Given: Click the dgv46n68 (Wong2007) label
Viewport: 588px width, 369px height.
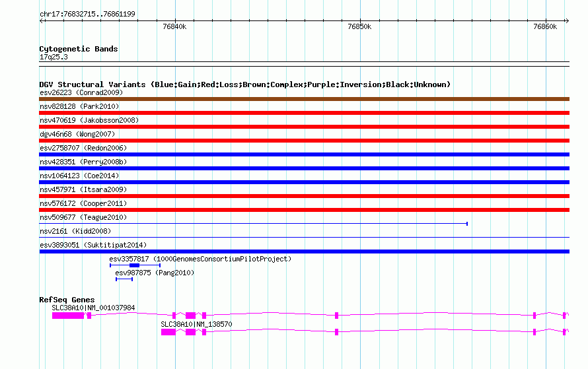Looking at the screenshot, I should click(77, 134).
